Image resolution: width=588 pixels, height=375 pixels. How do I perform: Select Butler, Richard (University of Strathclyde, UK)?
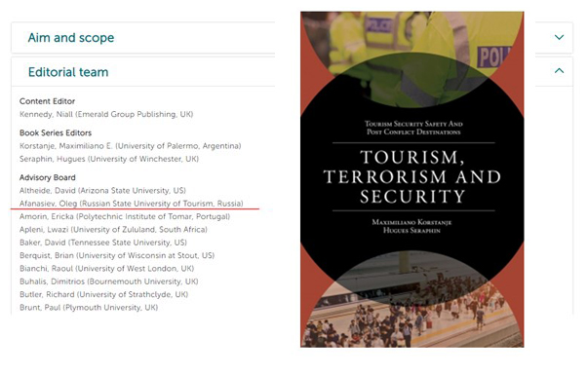pos(104,294)
